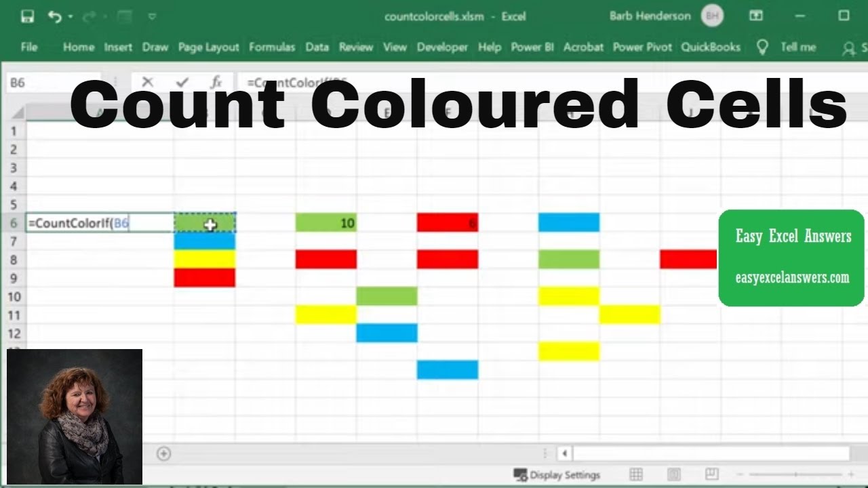Image resolution: width=868 pixels, height=488 pixels.
Task: Switch to Page Break Preview icon
Action: pyautogui.click(x=711, y=474)
